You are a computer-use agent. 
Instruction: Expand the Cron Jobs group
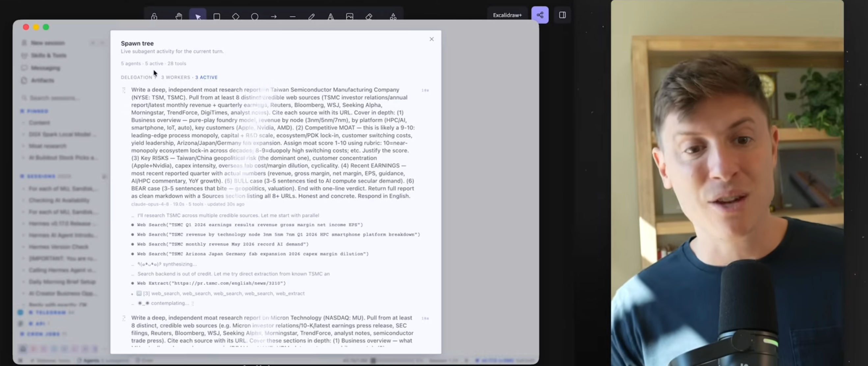coord(44,334)
